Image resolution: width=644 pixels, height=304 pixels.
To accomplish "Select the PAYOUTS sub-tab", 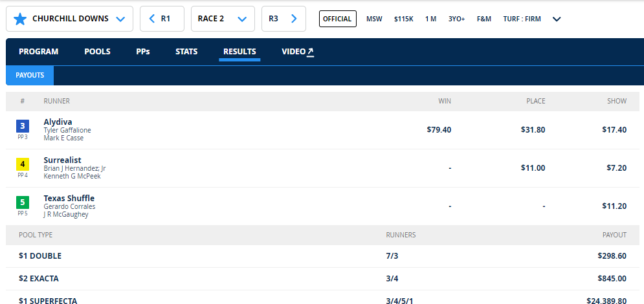I will tap(30, 76).
